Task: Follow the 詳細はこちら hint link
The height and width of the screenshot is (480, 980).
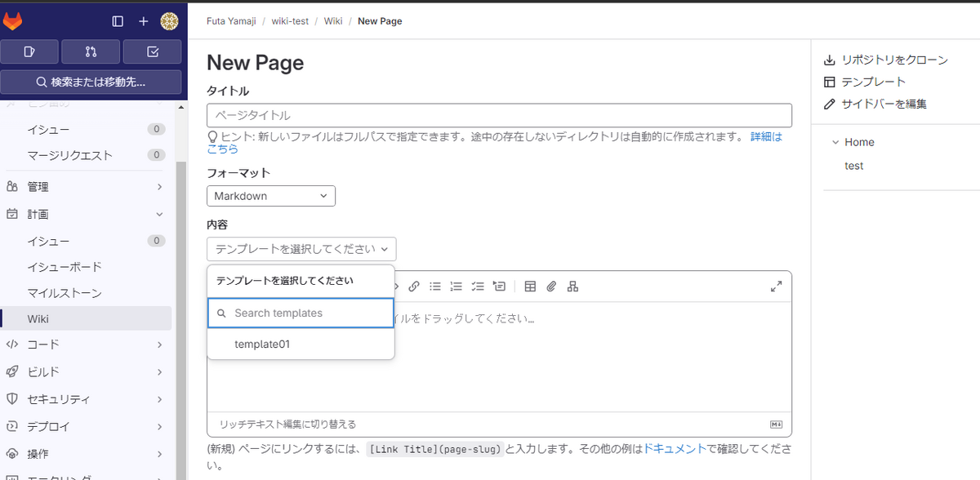Action: (x=766, y=136)
